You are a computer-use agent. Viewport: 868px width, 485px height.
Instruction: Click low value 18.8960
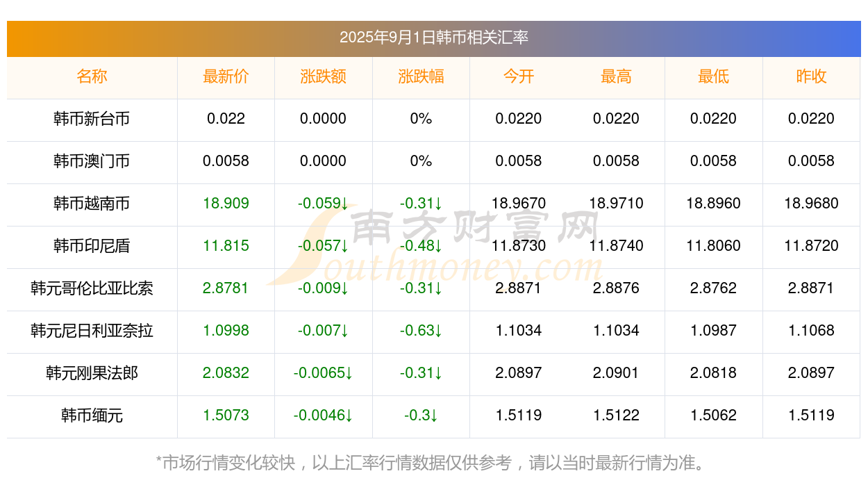coord(714,204)
